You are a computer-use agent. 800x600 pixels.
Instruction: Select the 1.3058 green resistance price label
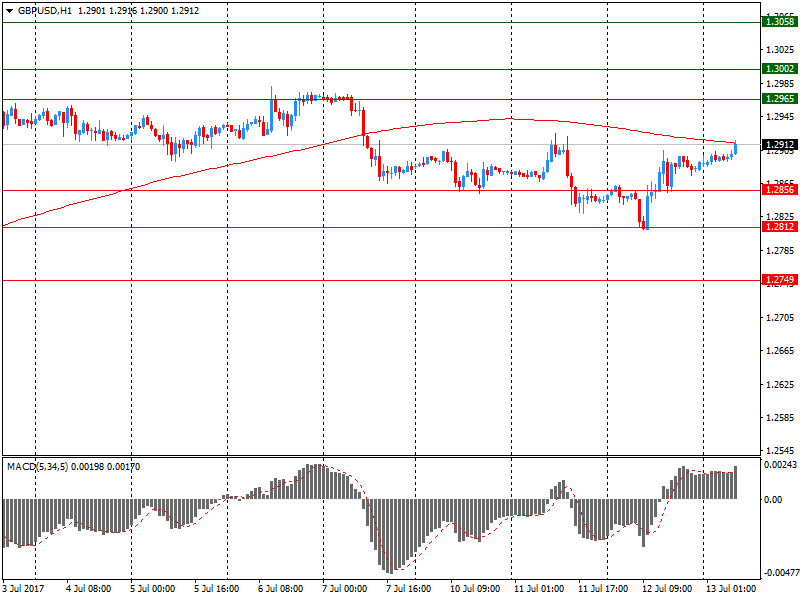pos(780,21)
